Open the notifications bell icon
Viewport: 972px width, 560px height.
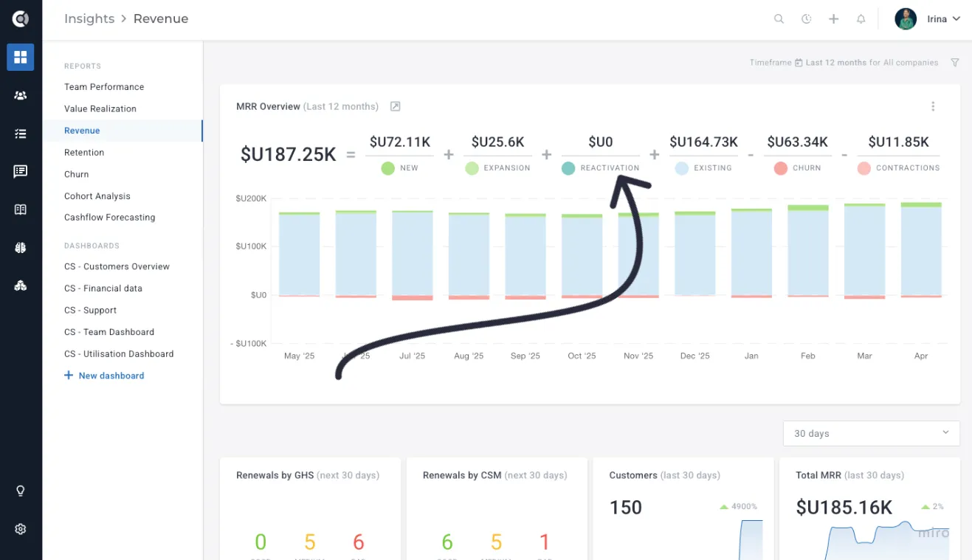(x=861, y=19)
